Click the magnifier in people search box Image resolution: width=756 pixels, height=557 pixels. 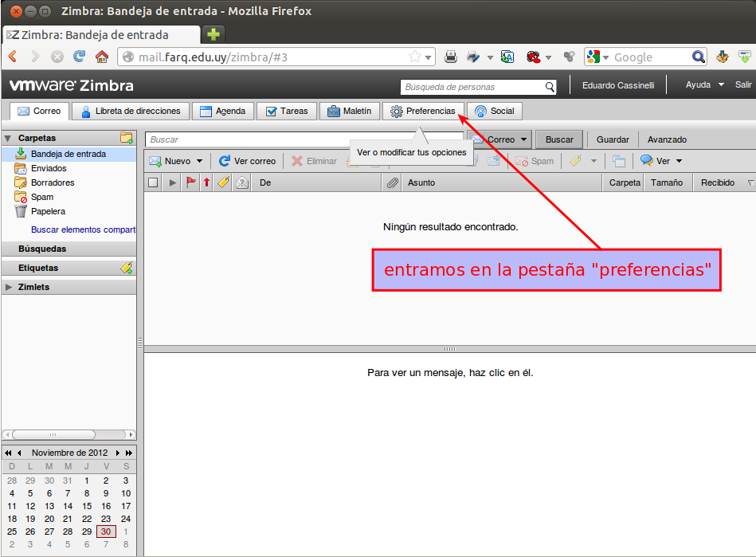(x=550, y=87)
